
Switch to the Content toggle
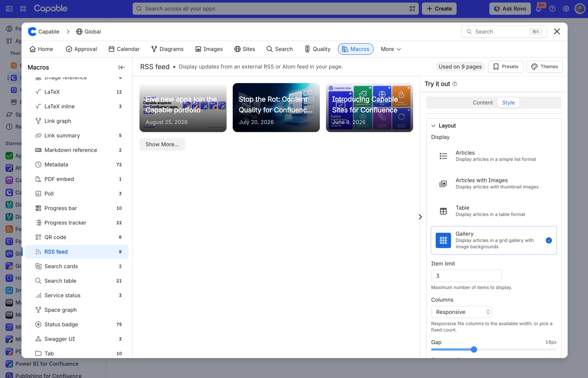(x=482, y=103)
